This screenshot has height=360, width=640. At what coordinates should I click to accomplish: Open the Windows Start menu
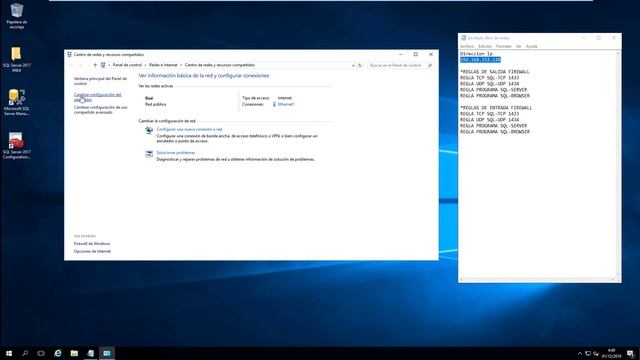pyautogui.click(x=9, y=353)
